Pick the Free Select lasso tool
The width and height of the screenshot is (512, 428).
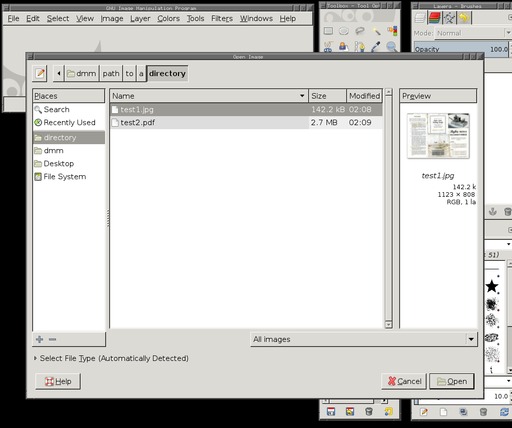click(x=360, y=31)
